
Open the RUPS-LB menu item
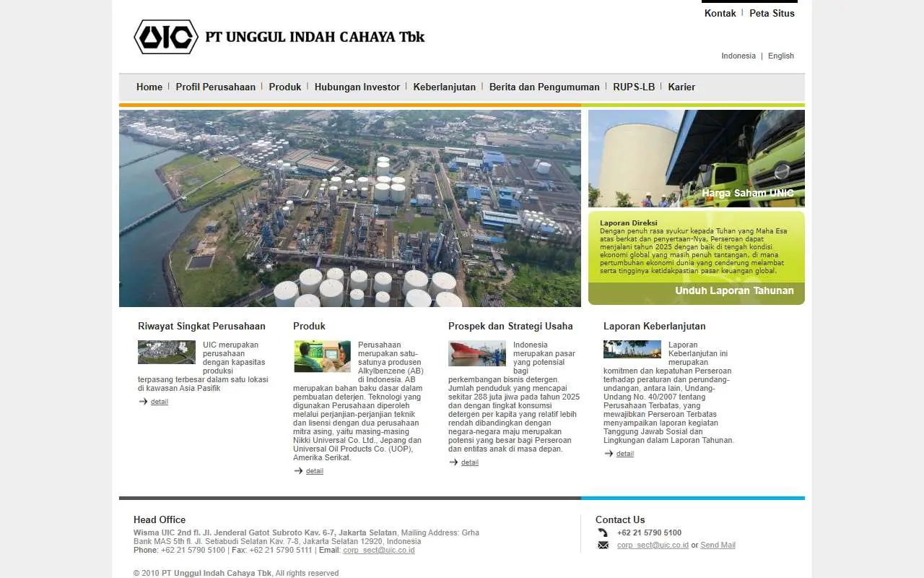coord(634,87)
